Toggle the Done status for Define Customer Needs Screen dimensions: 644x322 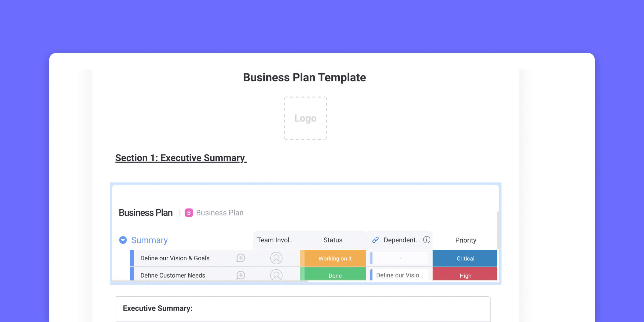coord(334,275)
